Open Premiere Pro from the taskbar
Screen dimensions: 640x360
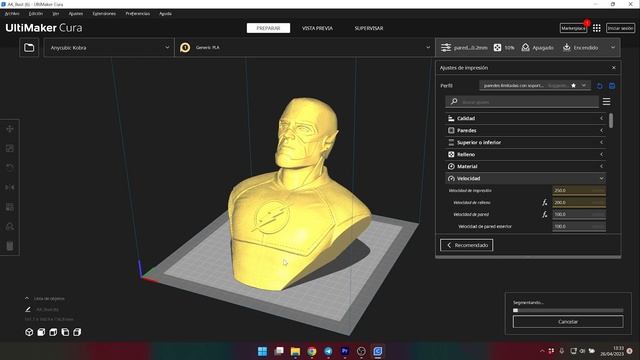[345, 351]
